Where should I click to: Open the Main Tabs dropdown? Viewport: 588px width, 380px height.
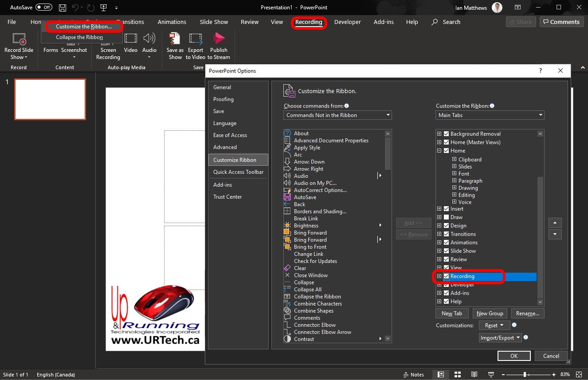(x=490, y=115)
